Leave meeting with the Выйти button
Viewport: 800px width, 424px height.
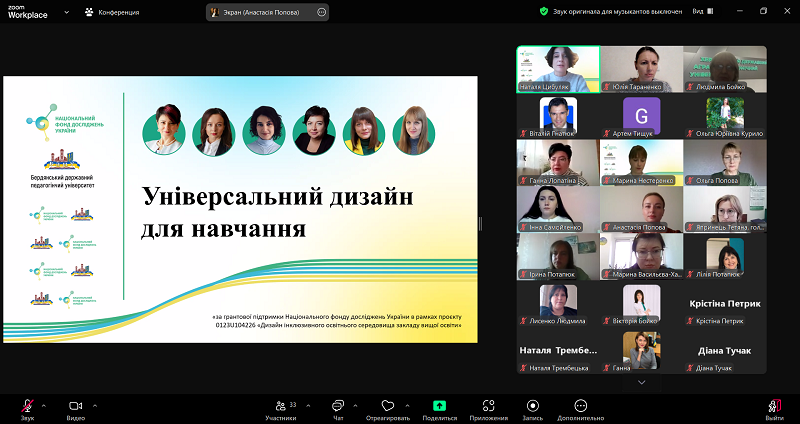click(x=775, y=410)
